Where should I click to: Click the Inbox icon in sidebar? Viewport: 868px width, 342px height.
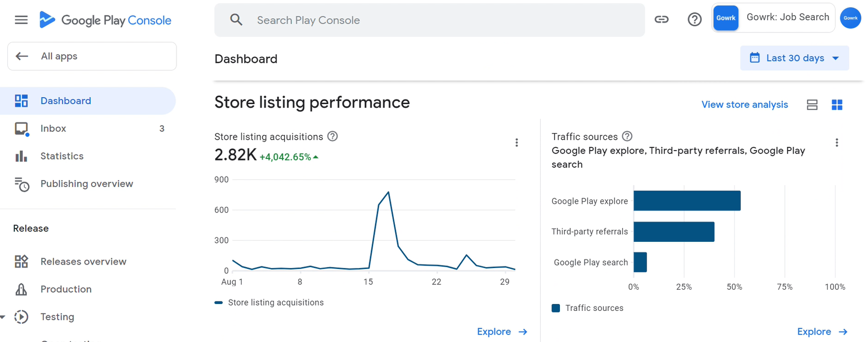point(21,129)
